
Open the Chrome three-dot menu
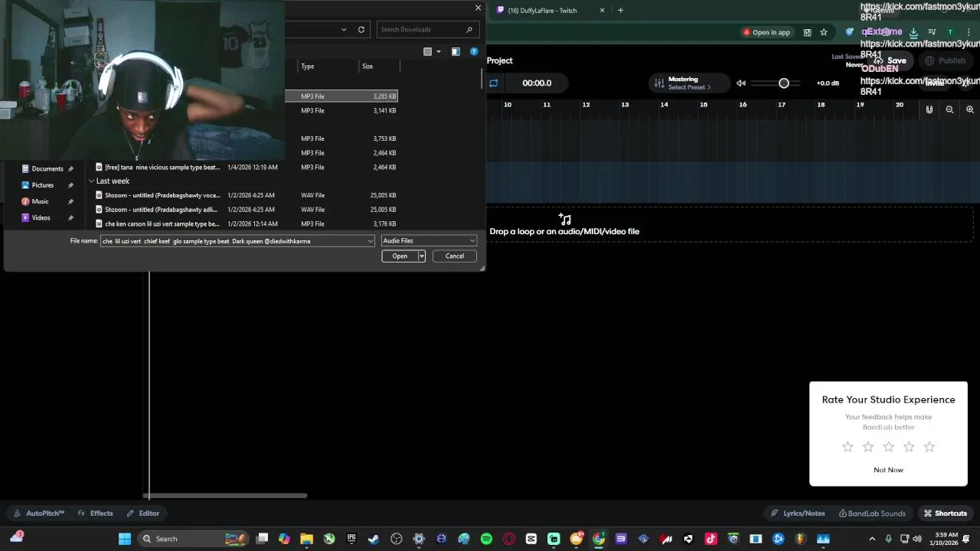click(x=969, y=32)
